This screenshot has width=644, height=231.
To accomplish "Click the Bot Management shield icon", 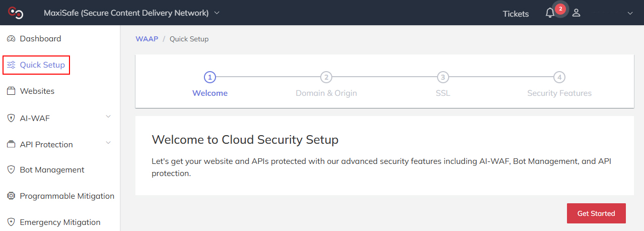I will click(x=11, y=170).
